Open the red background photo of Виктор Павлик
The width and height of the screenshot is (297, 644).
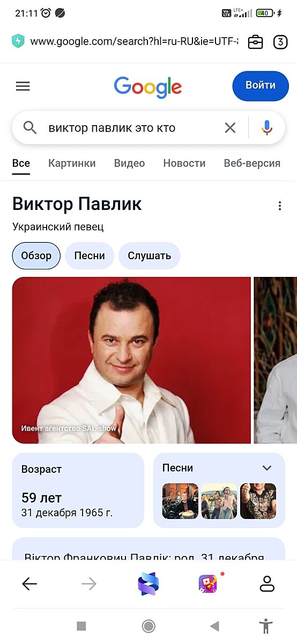[131, 360]
